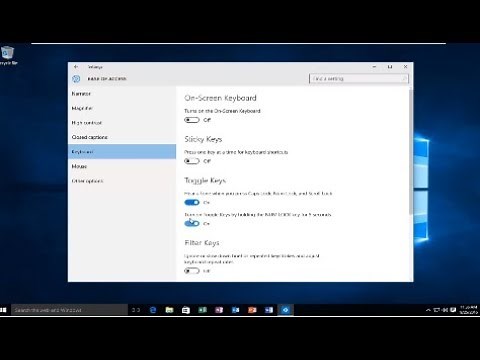Viewport: 480px width, 360px height.
Task: Show hidden system tray icons
Action: [428, 310]
